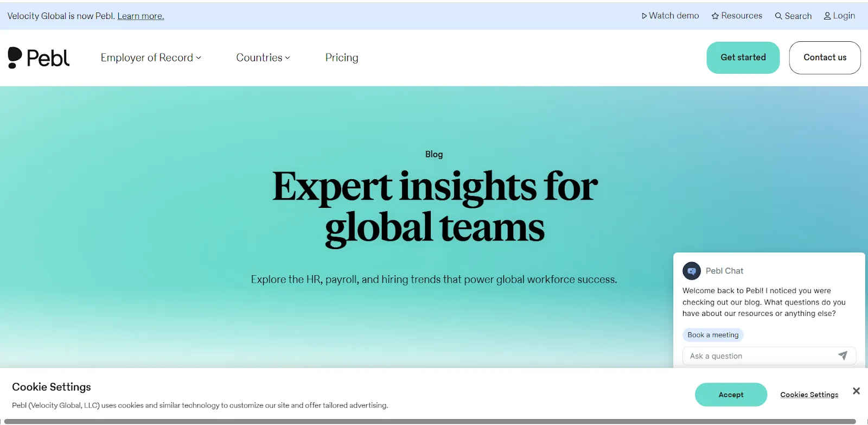This screenshot has width=868, height=425.
Task: Click the Pebl Chat avatar icon
Action: coord(692,271)
